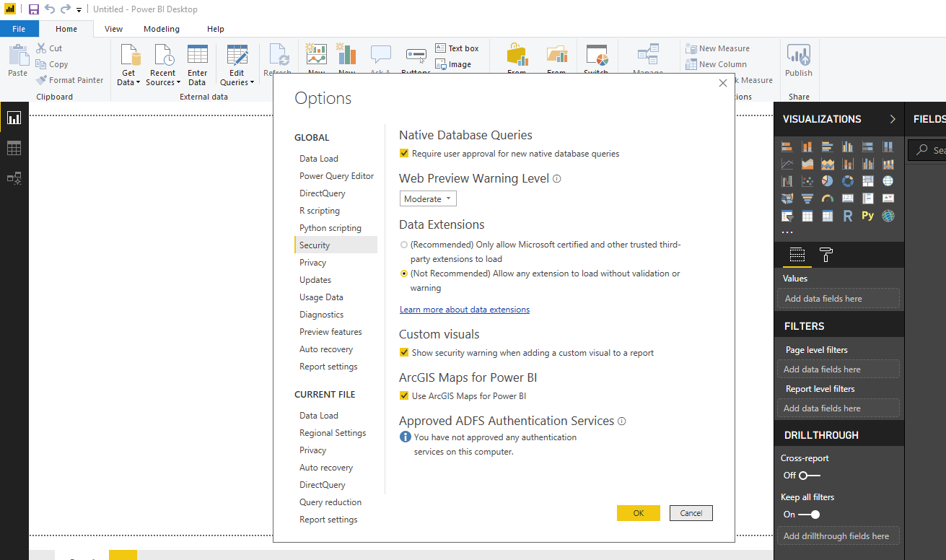Select the funnel chart visualization
Screen dimensions: 946x560
tap(807, 198)
